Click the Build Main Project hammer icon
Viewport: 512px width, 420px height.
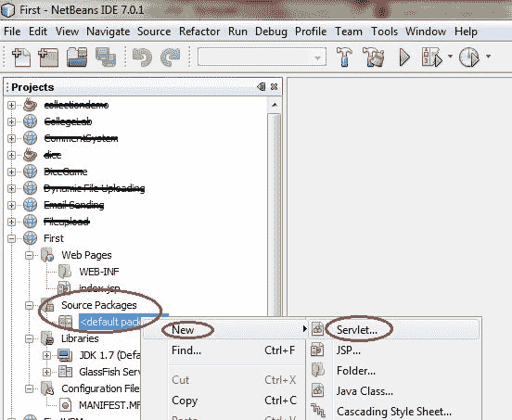[x=344, y=57]
